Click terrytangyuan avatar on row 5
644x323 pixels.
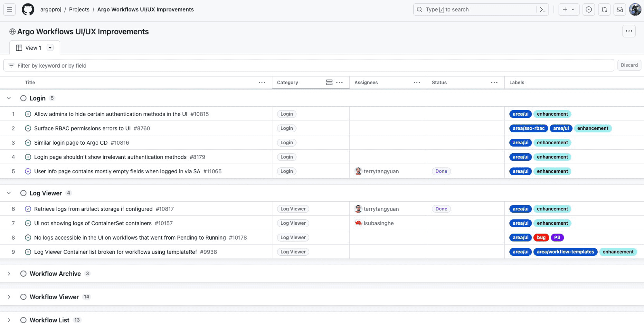[x=358, y=171]
